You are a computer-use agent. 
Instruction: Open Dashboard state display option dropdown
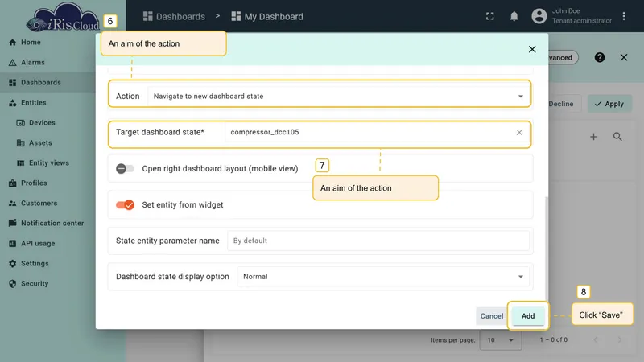[x=383, y=277]
